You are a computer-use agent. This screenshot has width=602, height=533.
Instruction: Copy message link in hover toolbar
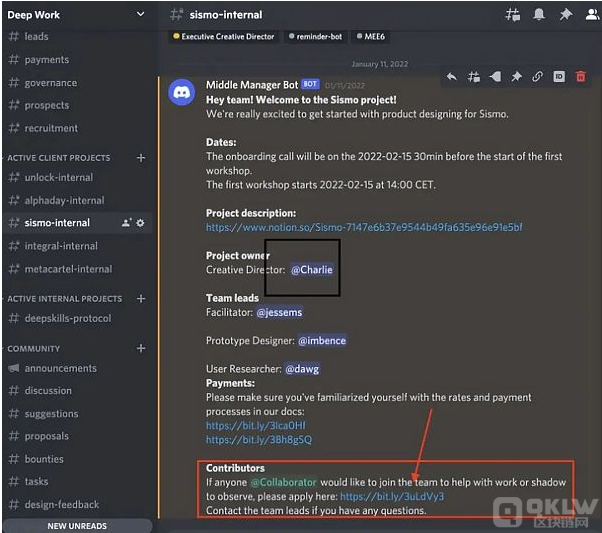click(538, 77)
